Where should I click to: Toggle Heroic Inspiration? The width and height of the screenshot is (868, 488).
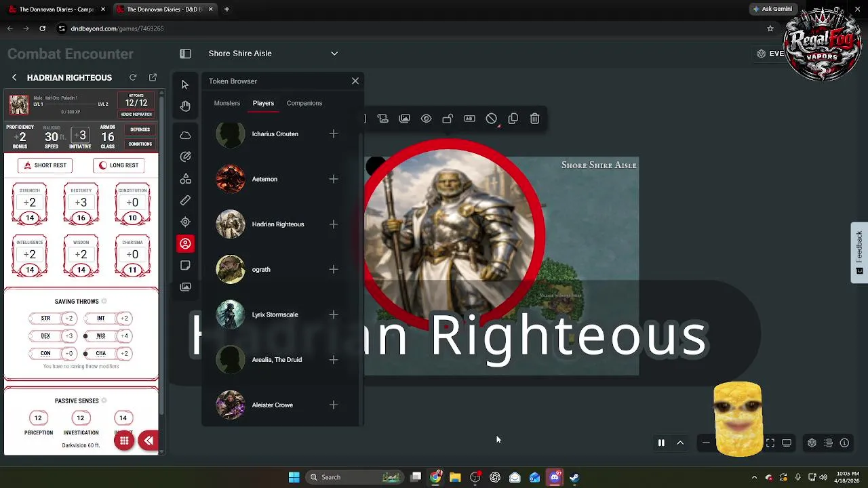click(x=136, y=114)
